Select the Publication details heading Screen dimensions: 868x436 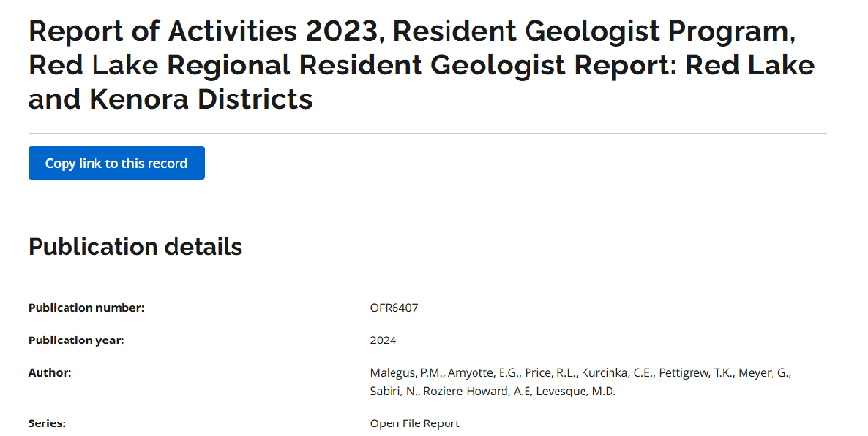135,247
